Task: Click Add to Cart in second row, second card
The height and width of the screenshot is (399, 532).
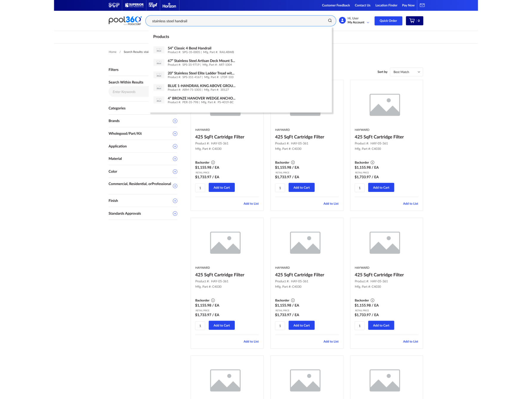Action: (x=301, y=325)
